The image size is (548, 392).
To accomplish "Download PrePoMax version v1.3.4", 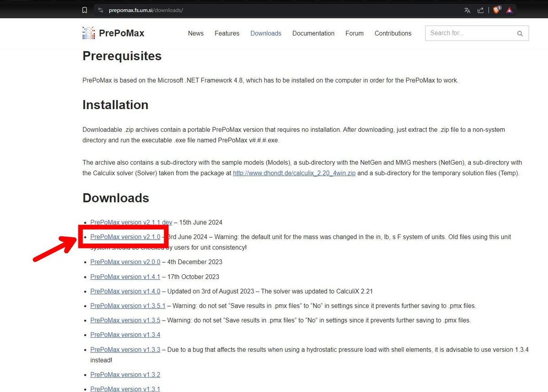I will click(125, 335).
